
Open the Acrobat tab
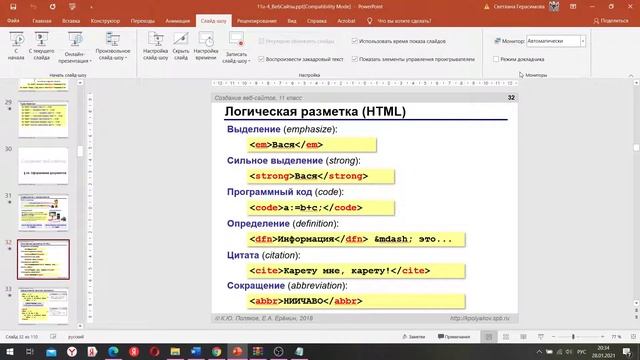pos(346,21)
